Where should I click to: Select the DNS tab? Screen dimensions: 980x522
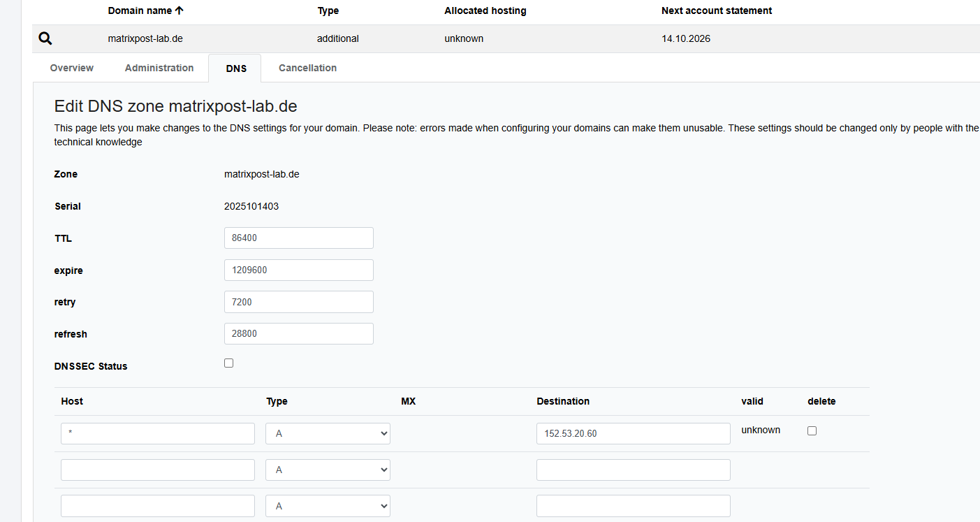(236, 68)
